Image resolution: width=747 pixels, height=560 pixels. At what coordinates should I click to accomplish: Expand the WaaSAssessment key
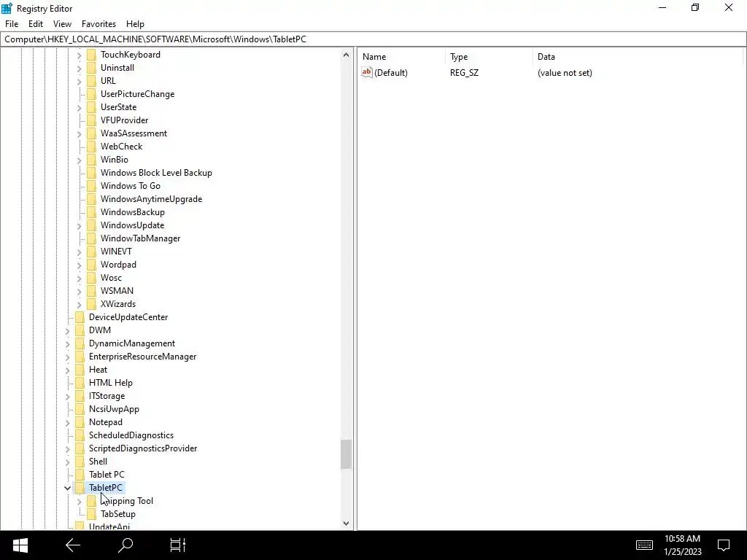click(79, 134)
